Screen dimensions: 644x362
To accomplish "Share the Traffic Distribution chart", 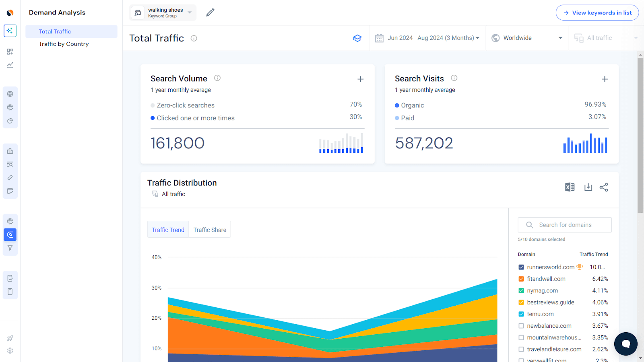I will pyautogui.click(x=604, y=187).
